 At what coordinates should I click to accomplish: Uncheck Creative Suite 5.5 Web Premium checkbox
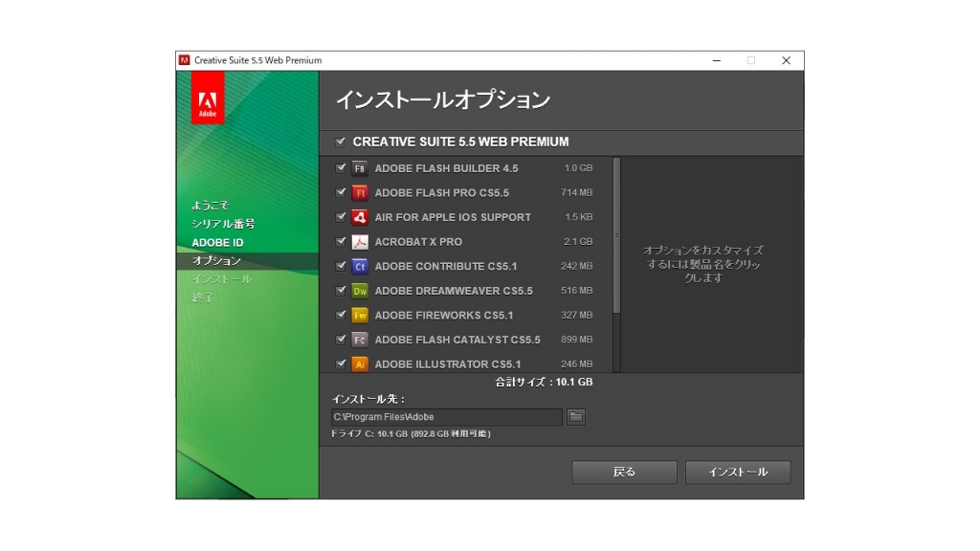(x=340, y=142)
